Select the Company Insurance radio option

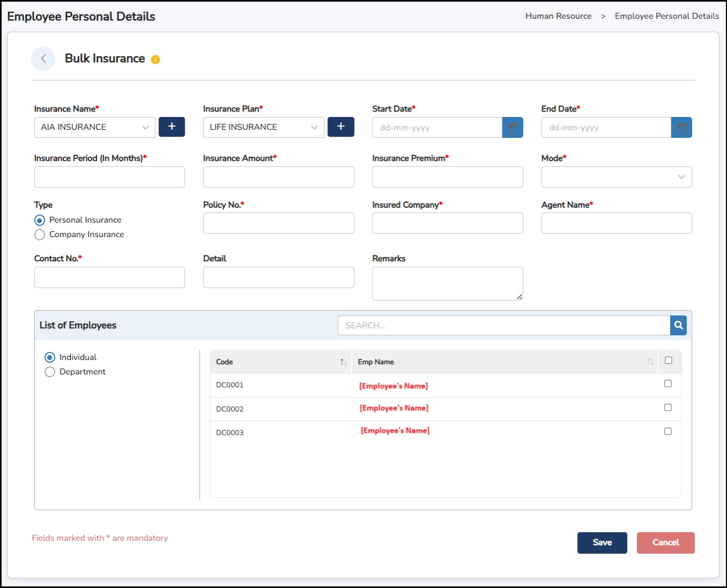click(40, 235)
